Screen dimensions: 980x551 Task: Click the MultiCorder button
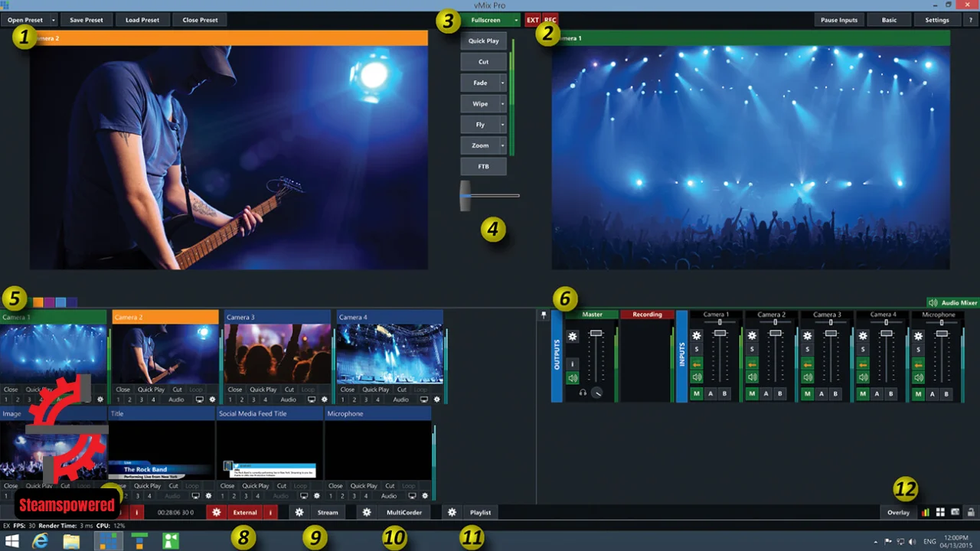coord(404,512)
